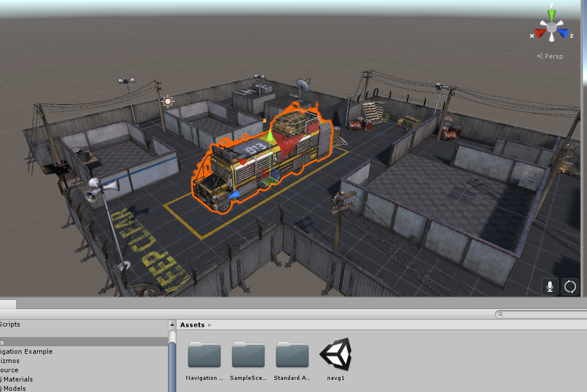This screenshot has height=392, width=587.
Task: Select the navg1 scene asset
Action: pos(335,360)
